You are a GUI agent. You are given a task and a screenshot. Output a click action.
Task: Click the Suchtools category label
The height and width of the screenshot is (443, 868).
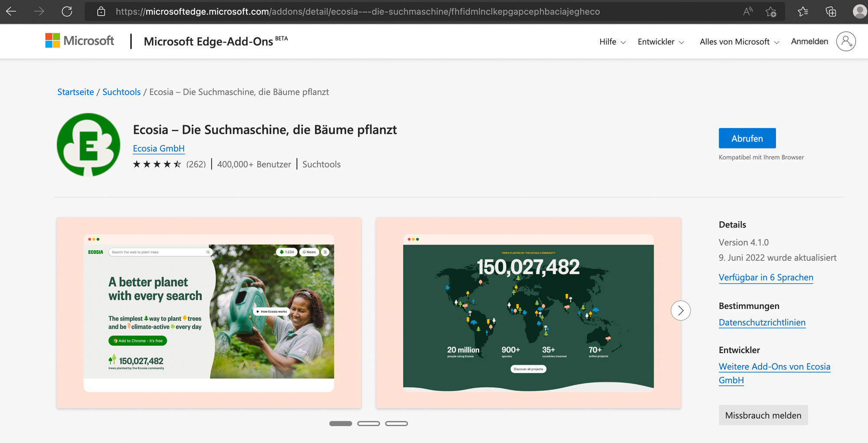coord(322,164)
